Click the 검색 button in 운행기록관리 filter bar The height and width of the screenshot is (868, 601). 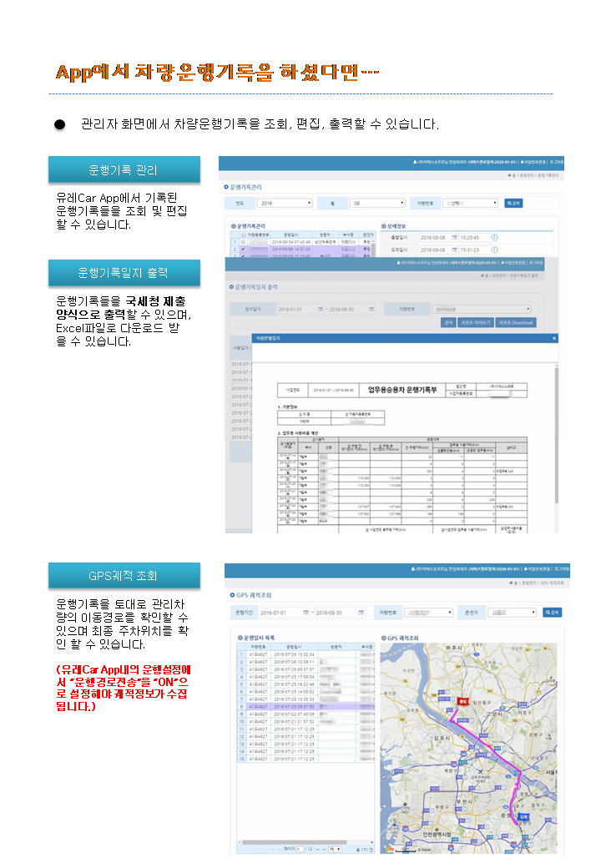pos(513,203)
